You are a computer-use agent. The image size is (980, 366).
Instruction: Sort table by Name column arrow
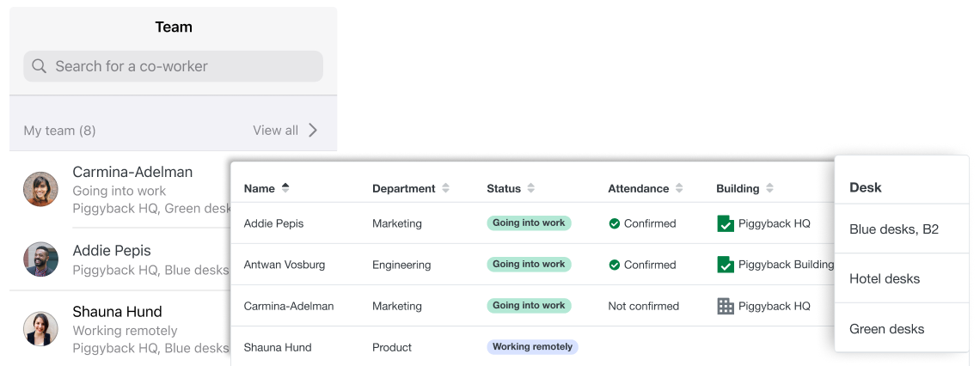click(x=285, y=188)
